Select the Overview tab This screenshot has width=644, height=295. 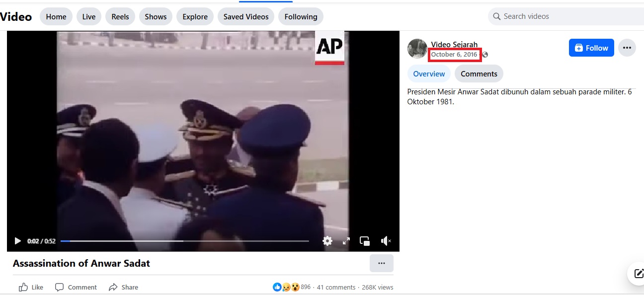pos(429,74)
